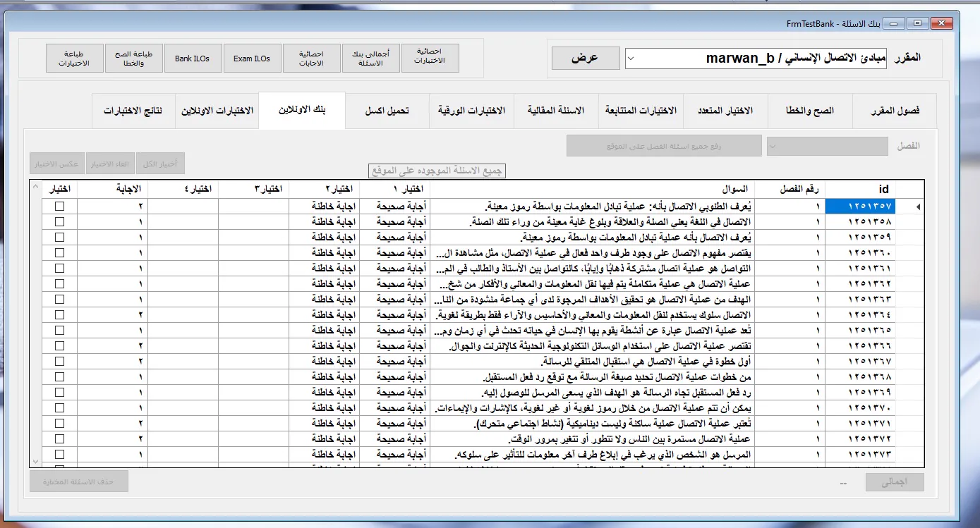Select the checkbox for question ١٢٥١٣٥٩
Image resolution: width=980 pixels, height=528 pixels.
point(60,237)
